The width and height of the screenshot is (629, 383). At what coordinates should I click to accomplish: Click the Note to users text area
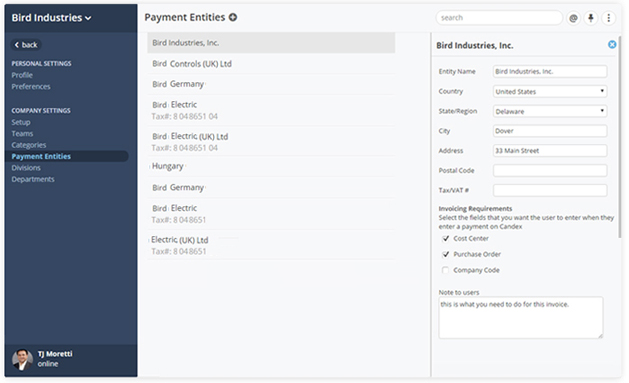[x=521, y=318]
